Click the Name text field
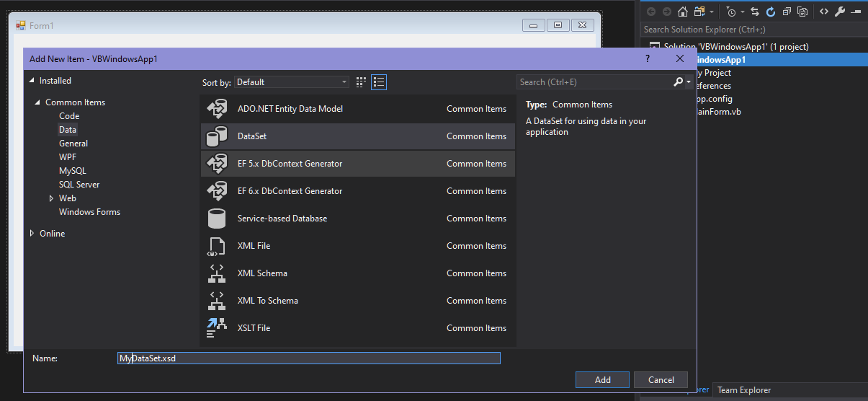Image resolution: width=868 pixels, height=401 pixels. pyautogui.click(x=308, y=358)
